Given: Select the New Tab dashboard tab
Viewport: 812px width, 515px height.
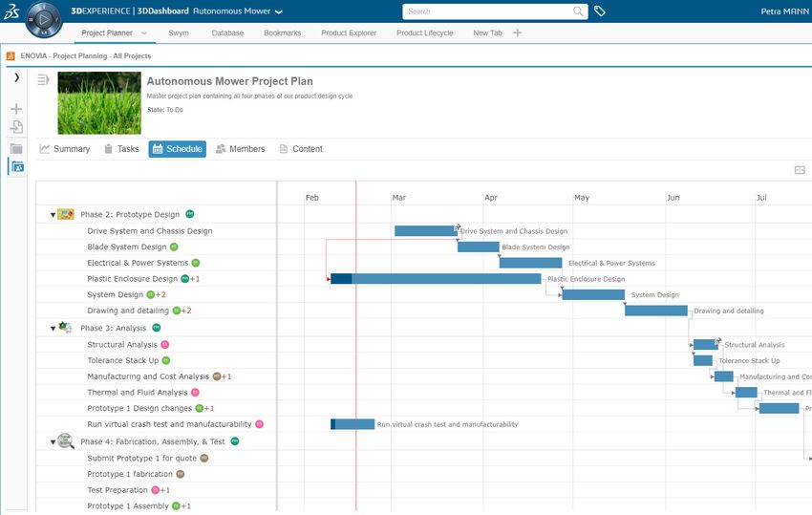Looking at the screenshot, I should tap(487, 32).
